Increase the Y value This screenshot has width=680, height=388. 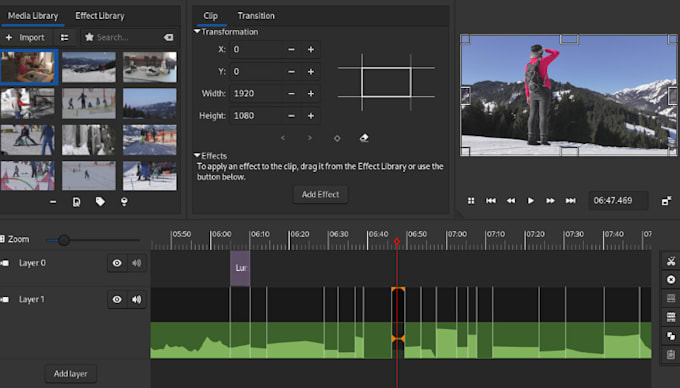tap(311, 72)
